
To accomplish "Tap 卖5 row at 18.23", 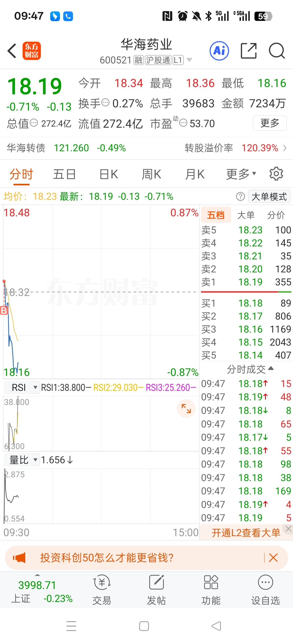I will tap(246, 230).
